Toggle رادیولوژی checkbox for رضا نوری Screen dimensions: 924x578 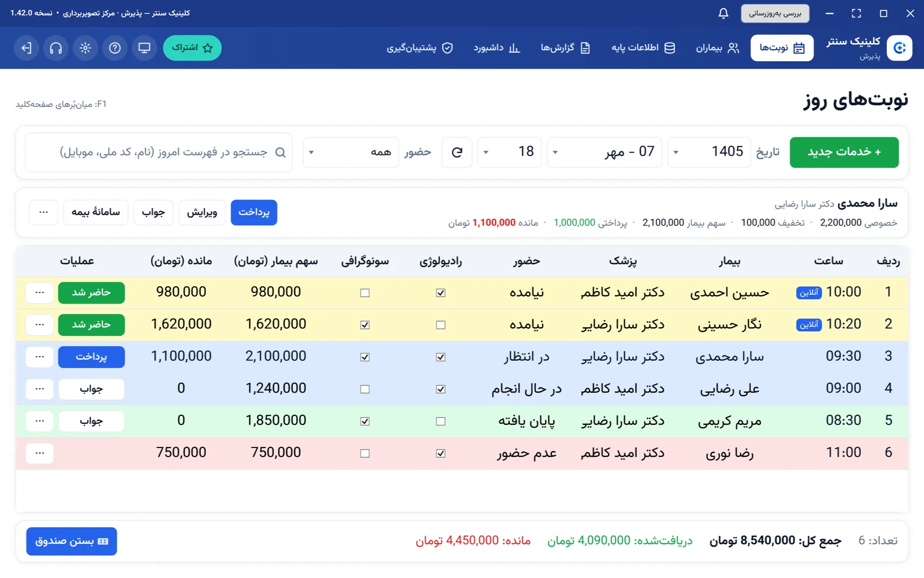pyautogui.click(x=440, y=453)
